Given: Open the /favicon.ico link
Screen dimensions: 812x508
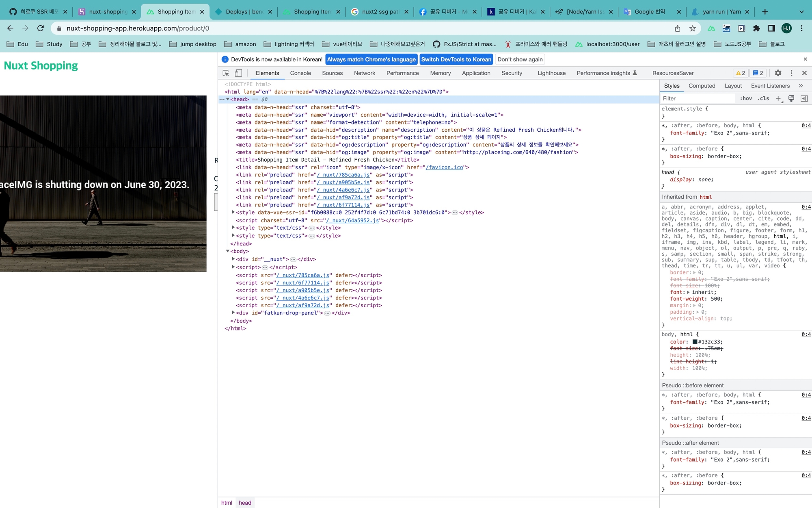Looking at the screenshot, I should click(444, 167).
